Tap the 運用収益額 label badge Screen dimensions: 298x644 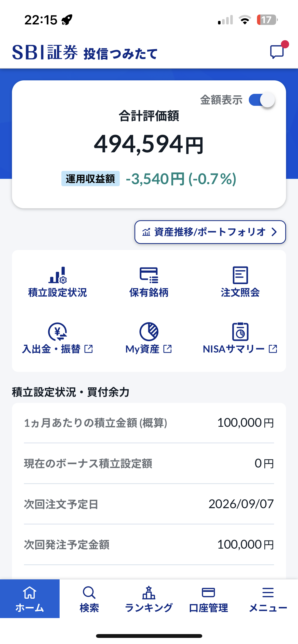point(90,179)
